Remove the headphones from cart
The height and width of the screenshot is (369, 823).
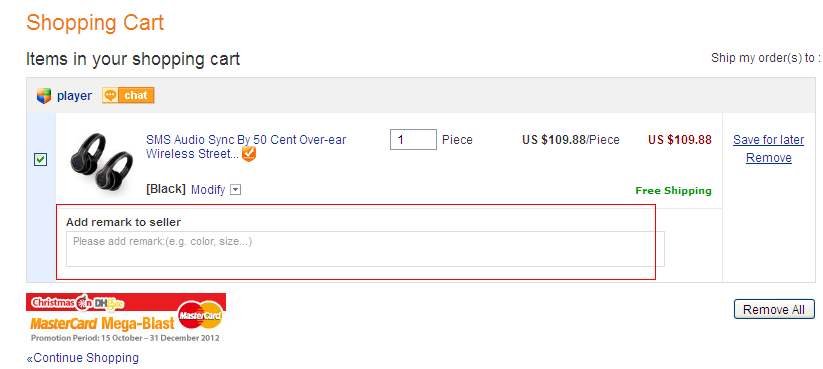pyautogui.click(x=769, y=157)
